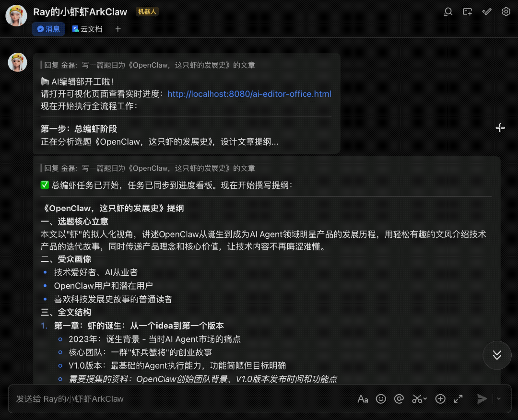Open chat settings with the gear icon
The height and width of the screenshot is (420, 518).
(506, 12)
